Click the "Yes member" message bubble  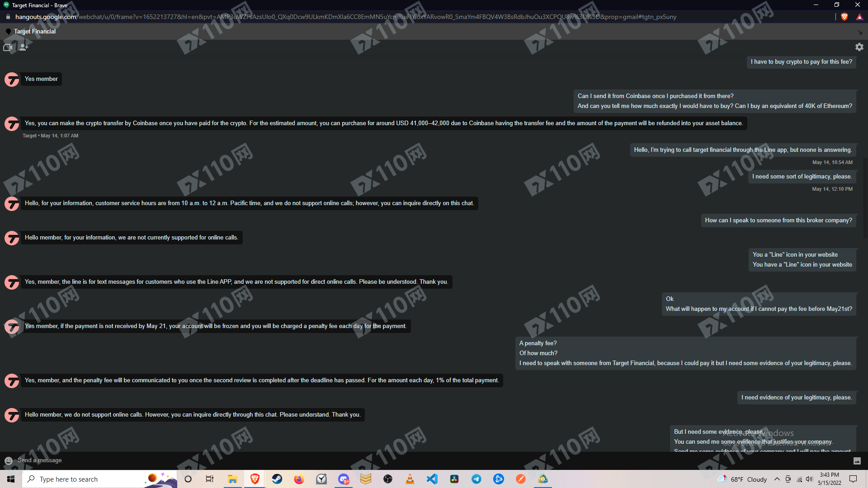click(41, 79)
